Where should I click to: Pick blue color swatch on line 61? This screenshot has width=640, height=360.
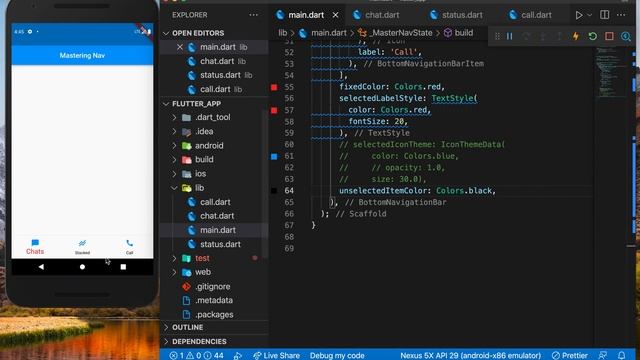274,157
